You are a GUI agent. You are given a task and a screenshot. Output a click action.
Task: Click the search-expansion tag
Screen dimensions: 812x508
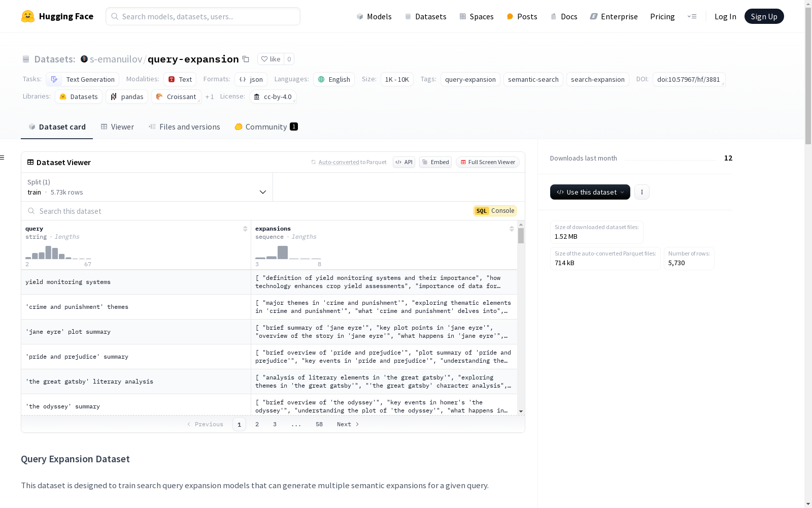click(598, 79)
